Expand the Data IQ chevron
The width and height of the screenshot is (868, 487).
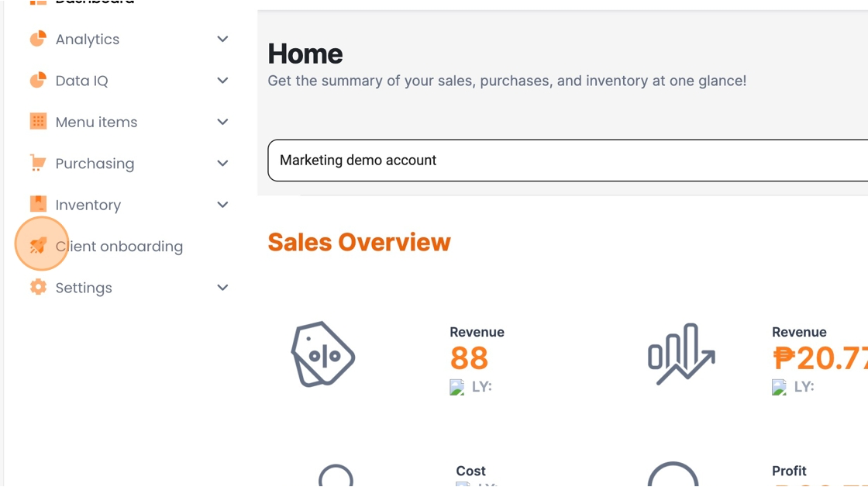coord(222,81)
